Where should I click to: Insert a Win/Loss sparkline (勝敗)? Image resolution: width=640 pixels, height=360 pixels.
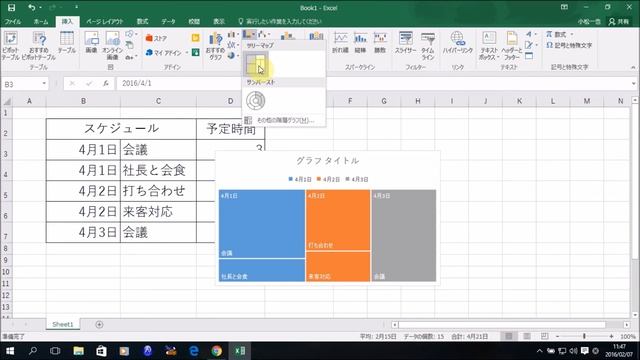380,42
